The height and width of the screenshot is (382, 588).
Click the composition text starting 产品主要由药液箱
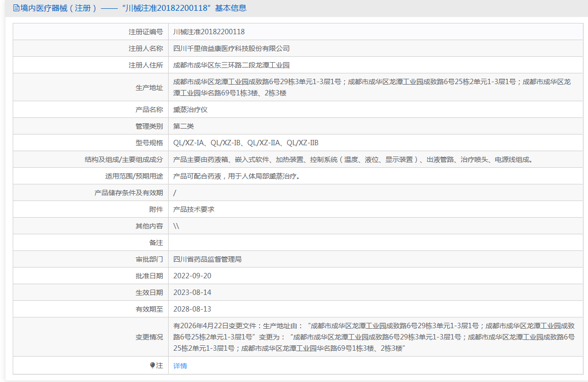tap(354, 159)
